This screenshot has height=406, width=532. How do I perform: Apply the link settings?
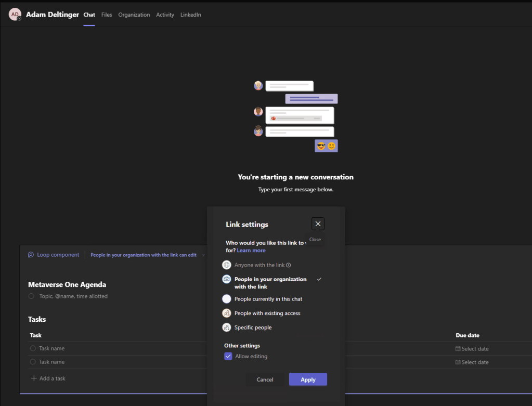pyautogui.click(x=308, y=379)
